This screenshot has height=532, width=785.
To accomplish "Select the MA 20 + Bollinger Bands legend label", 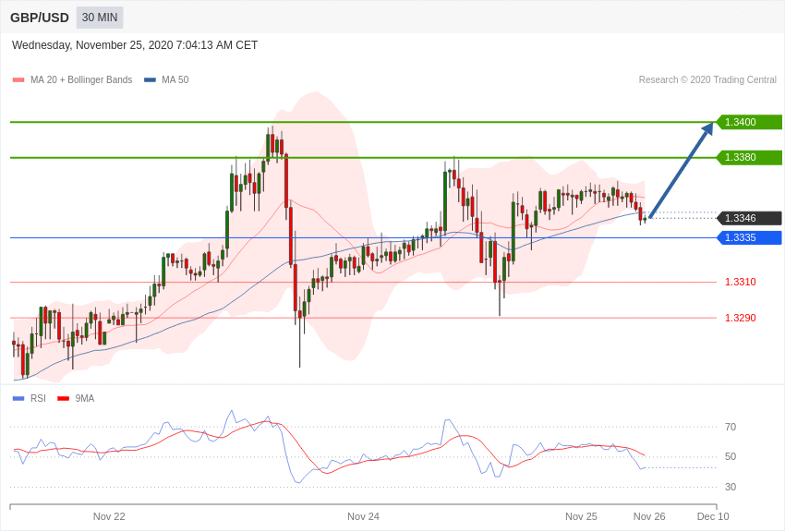I will 81,80.
